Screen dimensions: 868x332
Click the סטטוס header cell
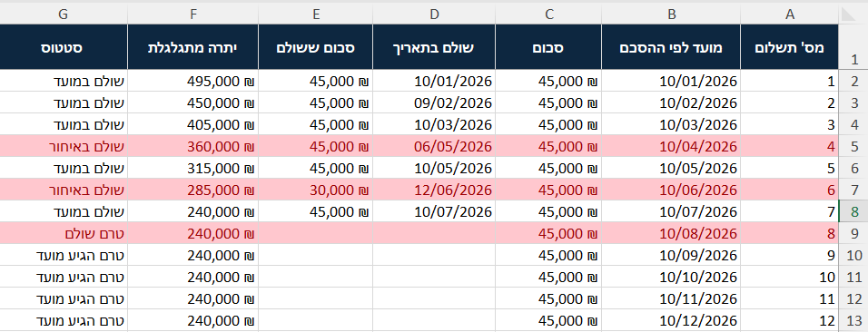pyautogui.click(x=64, y=47)
